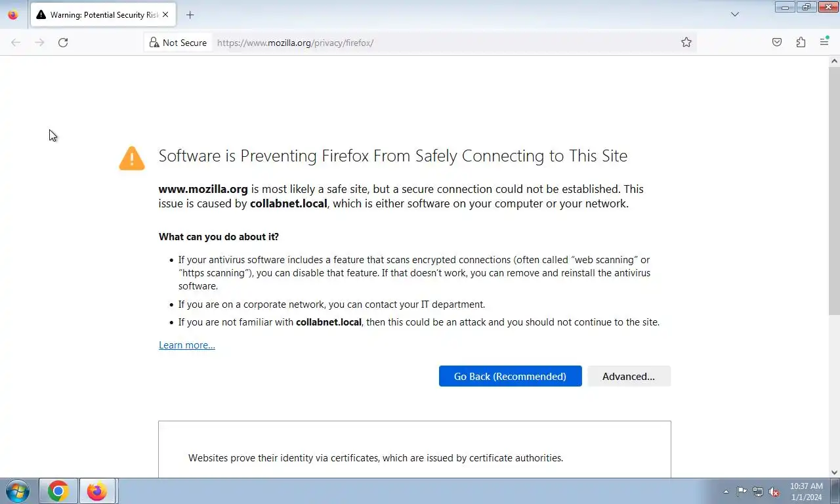Screen dimensions: 840x504
Task: Launch Chrome from the taskbar
Action: point(58,491)
